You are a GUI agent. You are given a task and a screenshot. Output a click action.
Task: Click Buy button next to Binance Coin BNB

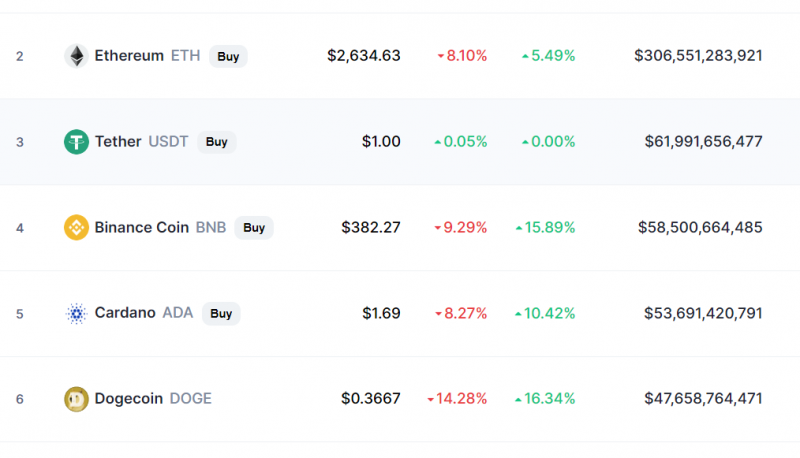pyautogui.click(x=254, y=227)
